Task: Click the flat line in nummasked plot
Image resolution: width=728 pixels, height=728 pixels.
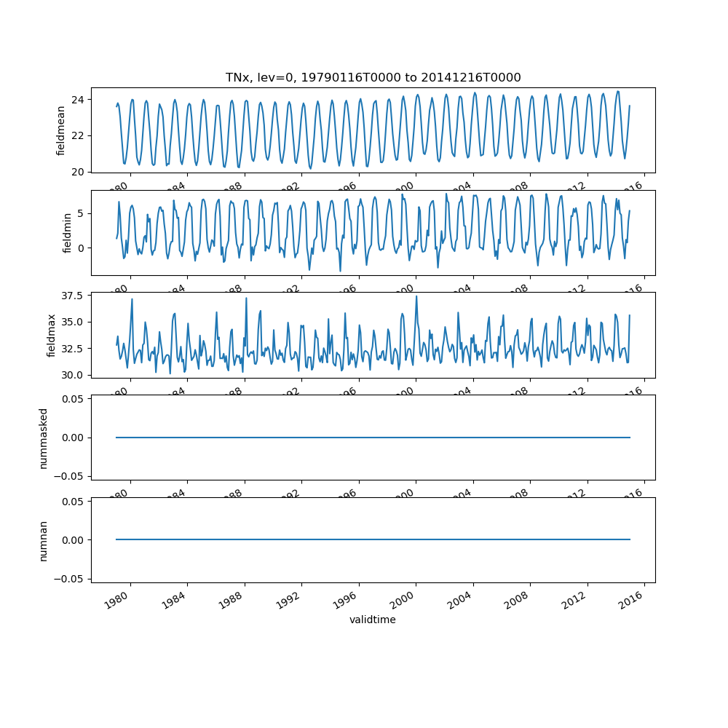Action: 373,438
